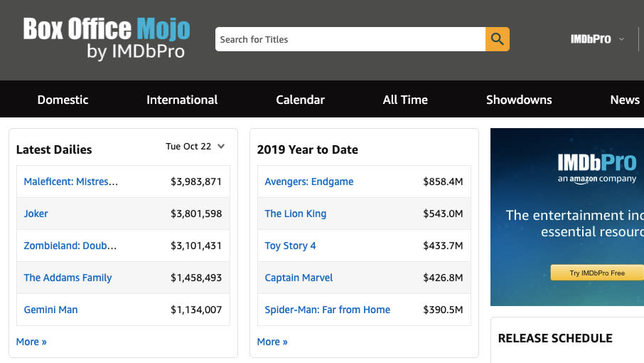The width and height of the screenshot is (644, 363).
Task: Go to the Calendar section
Action: (300, 100)
